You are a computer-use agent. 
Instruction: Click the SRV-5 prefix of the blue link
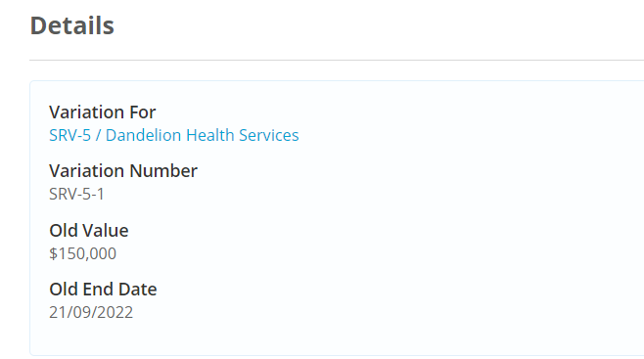[69, 135]
